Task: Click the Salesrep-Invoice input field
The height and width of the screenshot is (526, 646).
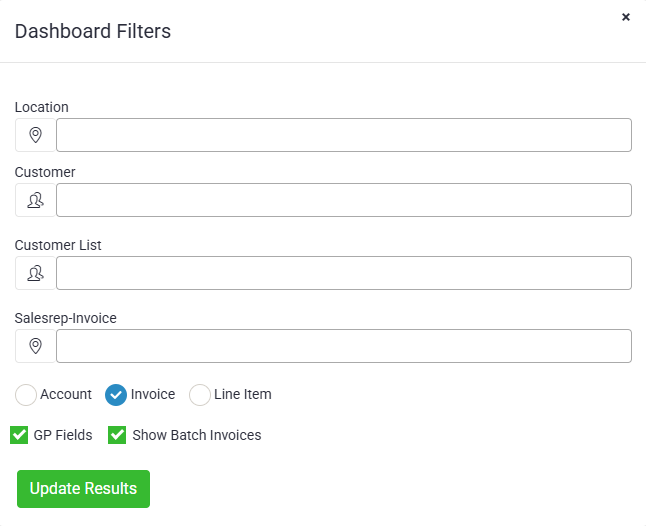Action: tap(343, 346)
